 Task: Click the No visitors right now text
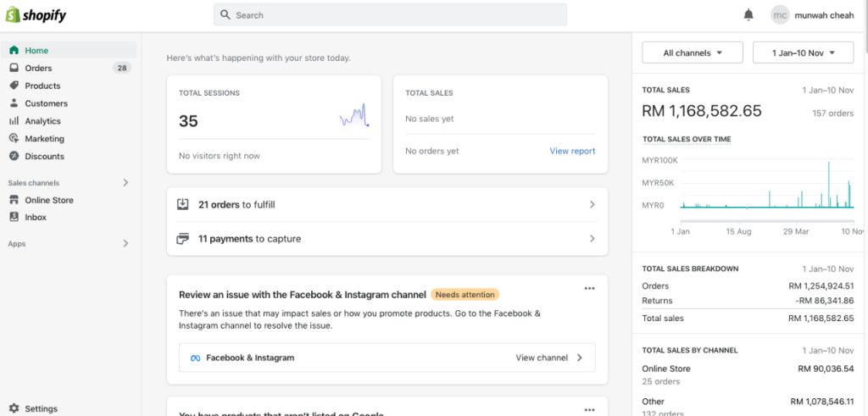(x=220, y=156)
